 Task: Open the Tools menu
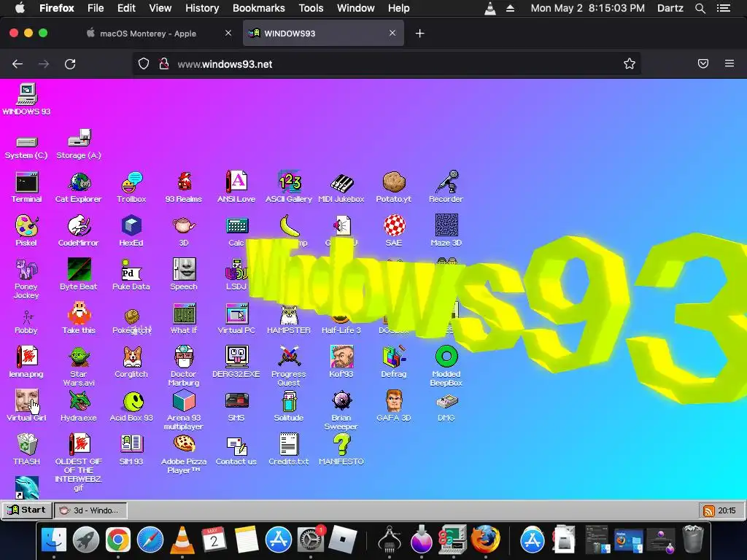311,8
